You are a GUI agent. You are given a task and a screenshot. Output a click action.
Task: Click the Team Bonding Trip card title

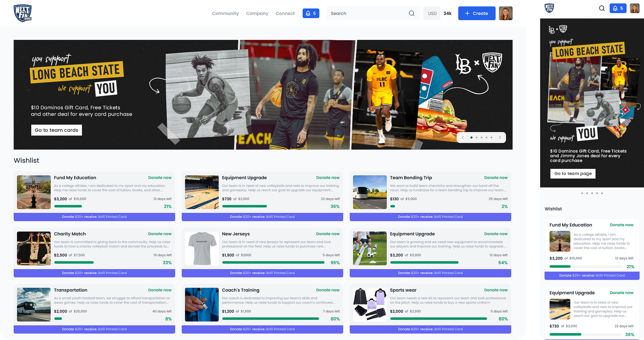(x=411, y=178)
